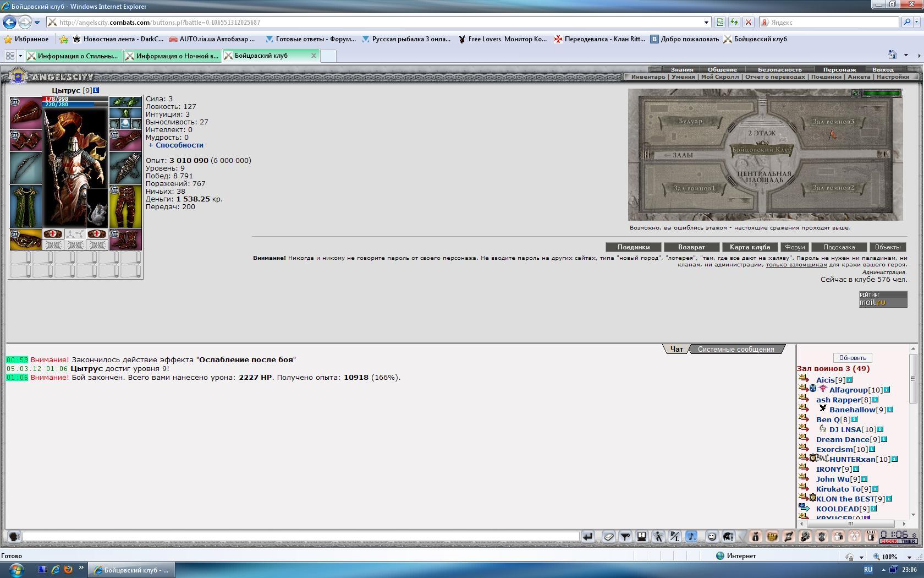Viewport: 924px width, 578px height.
Task: Click the quiver of arrows slot
Action: 125,168
